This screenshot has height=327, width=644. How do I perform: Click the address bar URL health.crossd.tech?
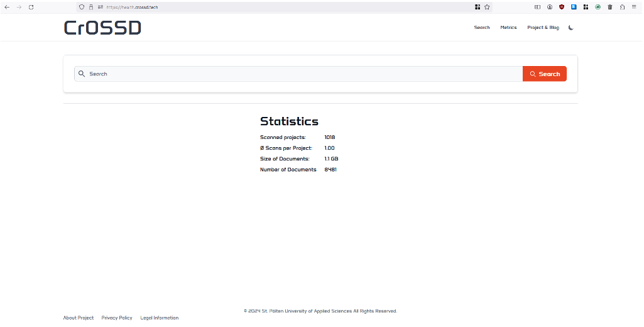coord(132,8)
